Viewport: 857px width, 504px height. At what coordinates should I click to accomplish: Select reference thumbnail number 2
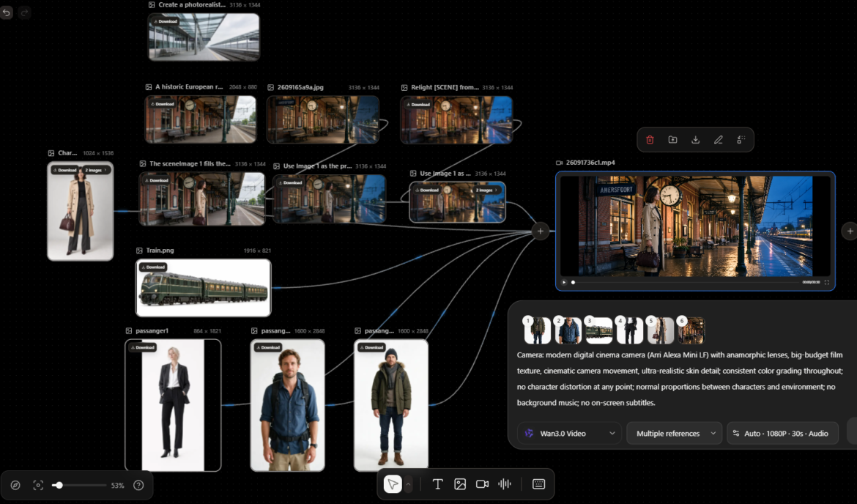568,330
